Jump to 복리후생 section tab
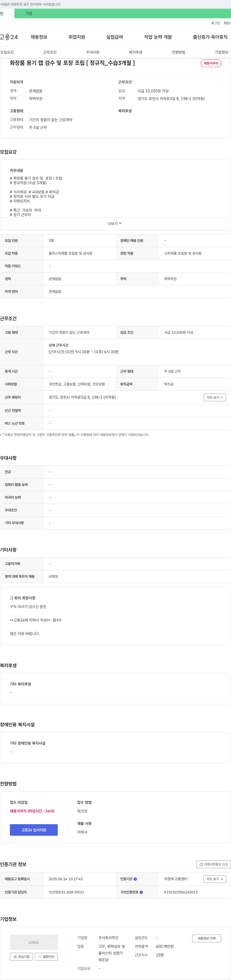Screen dimensions: 231x980 pos(135,52)
